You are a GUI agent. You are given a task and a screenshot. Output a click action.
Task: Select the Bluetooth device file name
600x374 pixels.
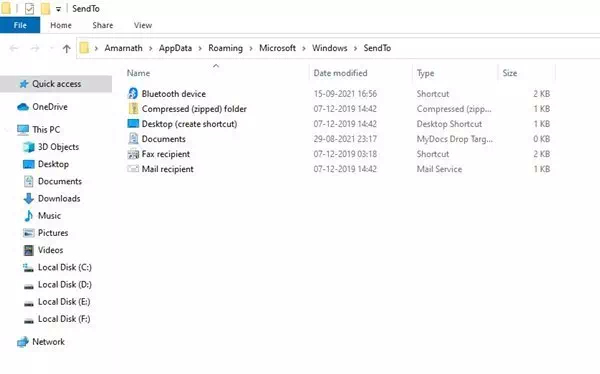coord(174,93)
